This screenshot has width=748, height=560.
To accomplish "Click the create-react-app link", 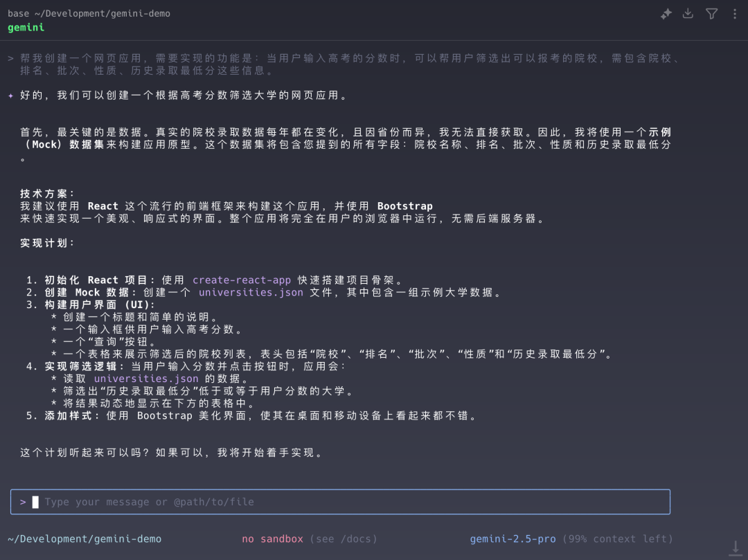I will pyautogui.click(x=242, y=280).
